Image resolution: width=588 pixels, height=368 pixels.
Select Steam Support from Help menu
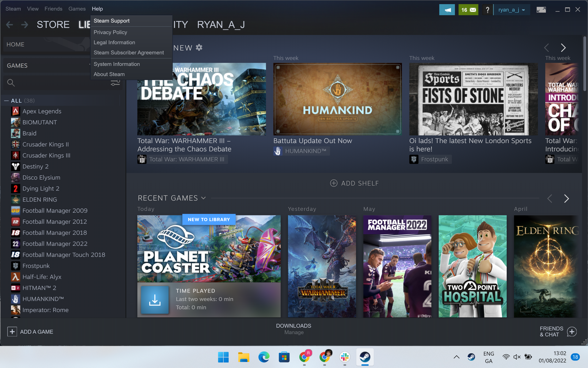click(131, 21)
